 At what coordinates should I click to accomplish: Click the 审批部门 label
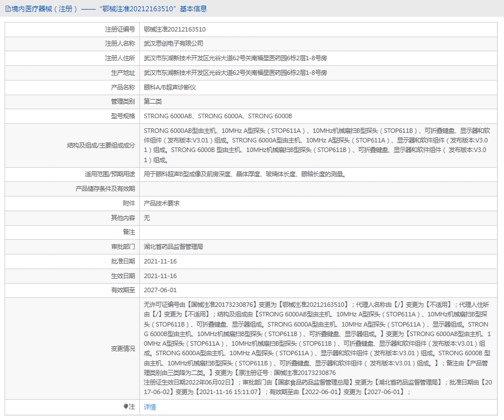[123, 247]
